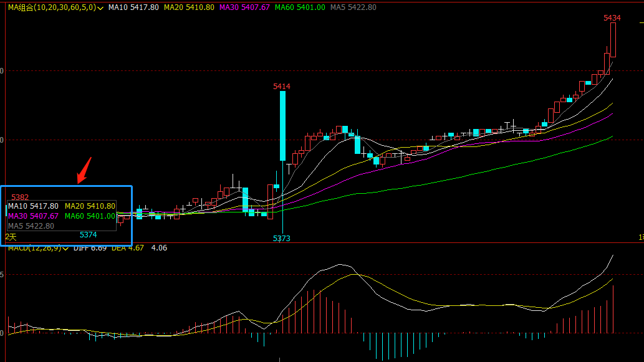
Task: Click MA60 5401.00 in the floating tooltip
Action: (90, 216)
